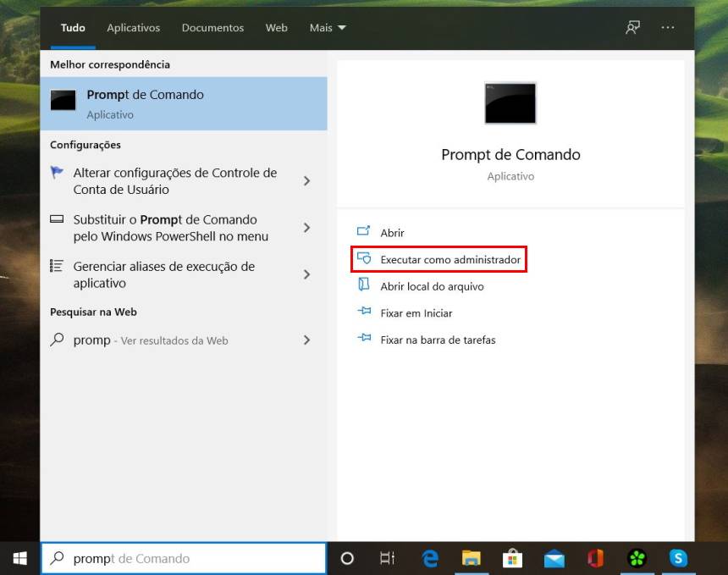Viewport: 728px width, 575px height.
Task: Click the keyboard icon beside Substituir o Prompt
Action: click(x=57, y=218)
